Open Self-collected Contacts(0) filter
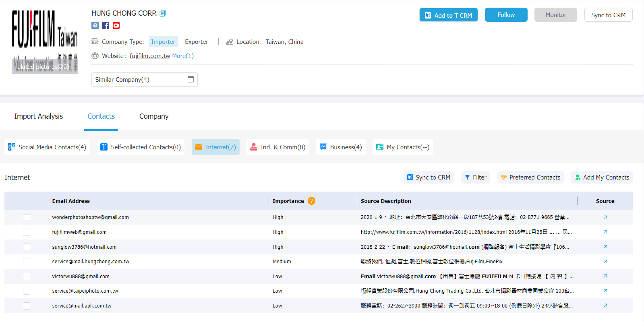Viewport: 644px width, 322px height. point(141,147)
